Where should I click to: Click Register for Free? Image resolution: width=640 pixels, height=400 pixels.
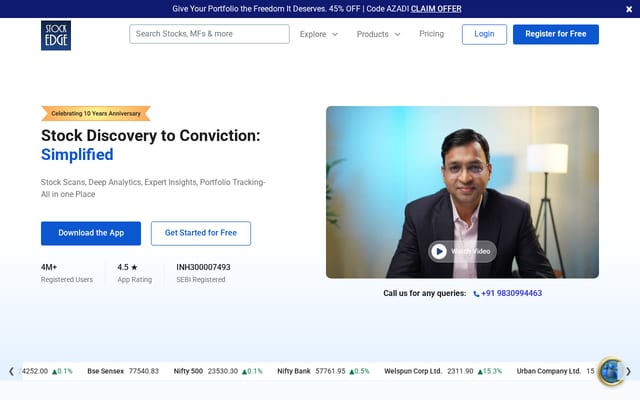point(556,34)
